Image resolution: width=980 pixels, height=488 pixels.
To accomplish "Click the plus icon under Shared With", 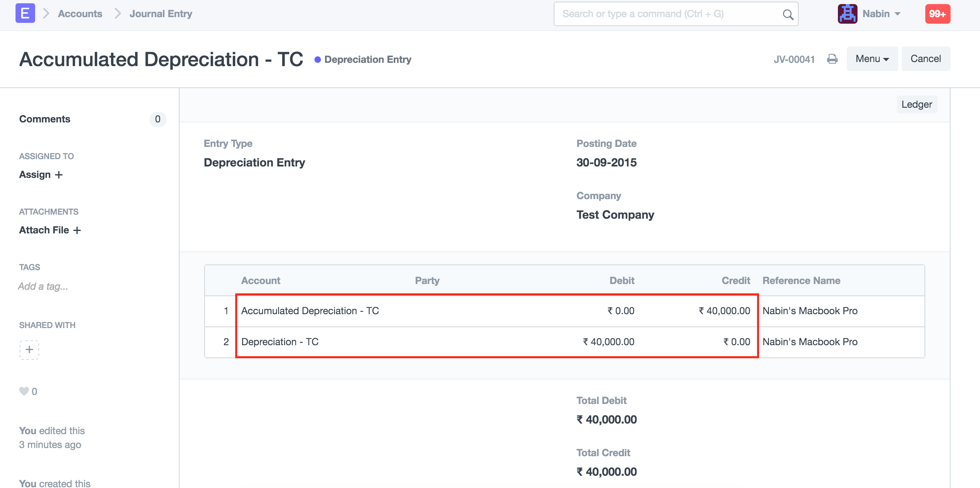I will pos(29,350).
